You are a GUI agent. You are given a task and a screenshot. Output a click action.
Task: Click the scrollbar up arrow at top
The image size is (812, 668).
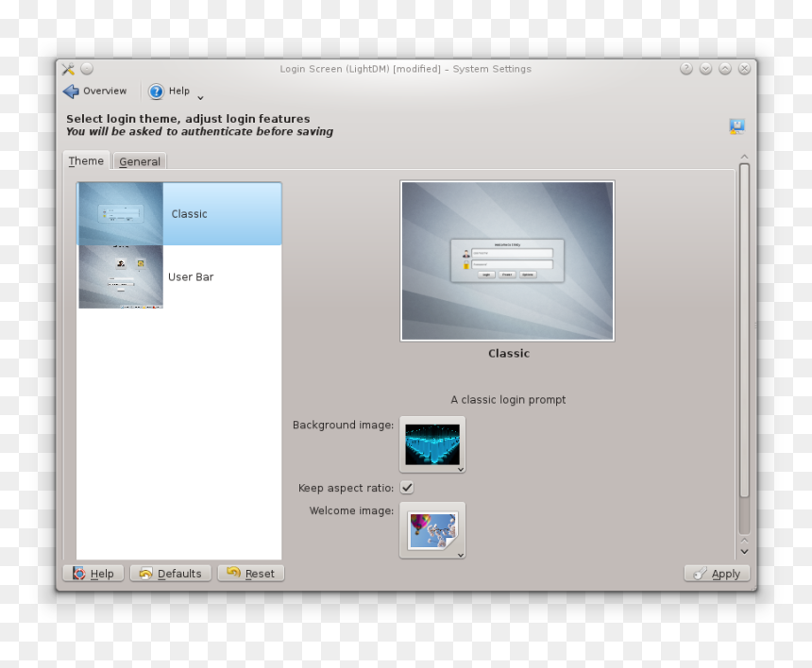(x=744, y=157)
